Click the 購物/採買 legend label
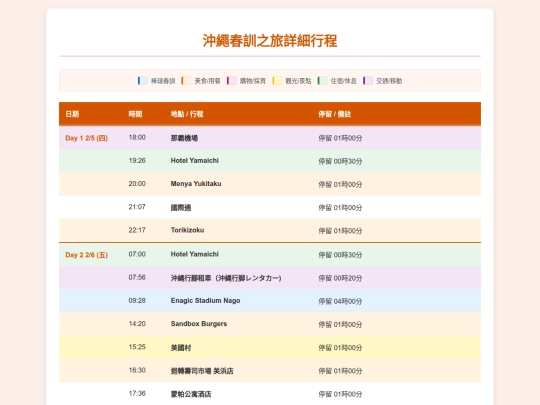The width and height of the screenshot is (540, 405). (253, 81)
